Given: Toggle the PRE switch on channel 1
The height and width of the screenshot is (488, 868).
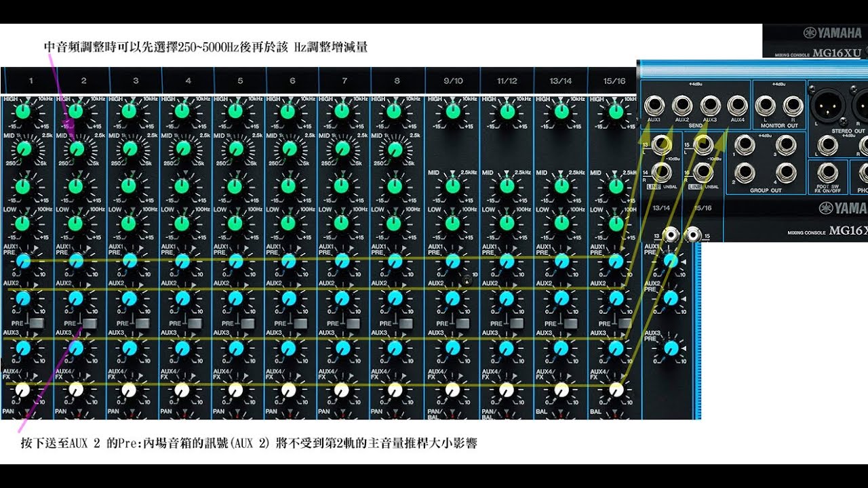Looking at the screenshot, I should tap(37, 323).
